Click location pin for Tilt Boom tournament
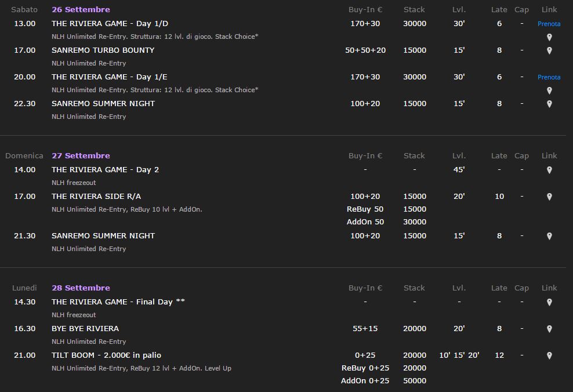This screenshot has width=573, height=392. (x=549, y=355)
